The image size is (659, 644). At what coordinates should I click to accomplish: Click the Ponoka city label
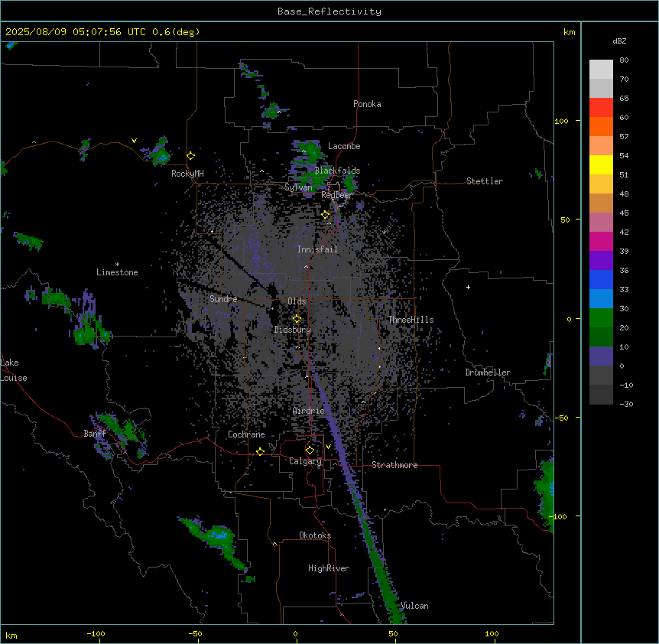click(367, 104)
